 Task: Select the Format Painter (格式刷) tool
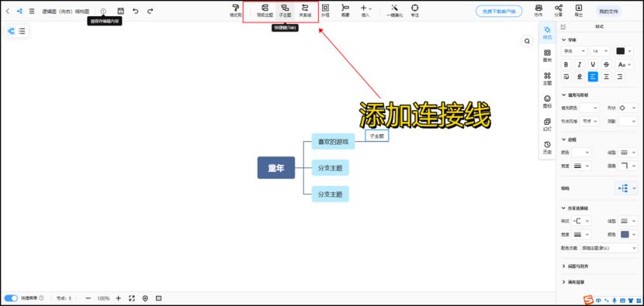click(x=235, y=11)
